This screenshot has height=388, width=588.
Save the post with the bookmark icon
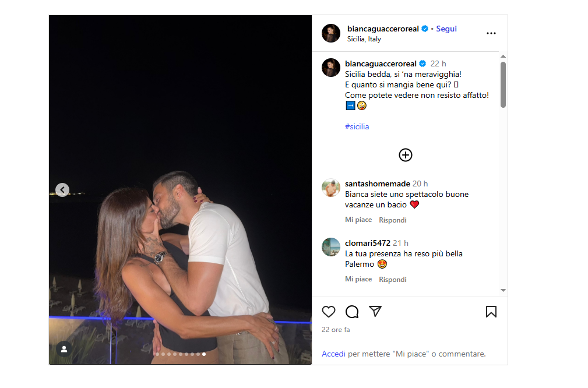point(491,312)
